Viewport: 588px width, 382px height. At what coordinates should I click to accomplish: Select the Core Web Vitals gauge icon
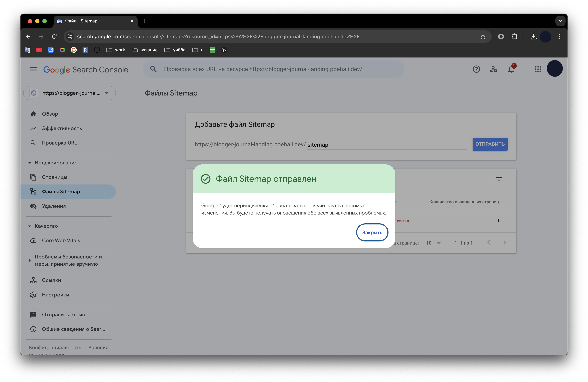33,241
